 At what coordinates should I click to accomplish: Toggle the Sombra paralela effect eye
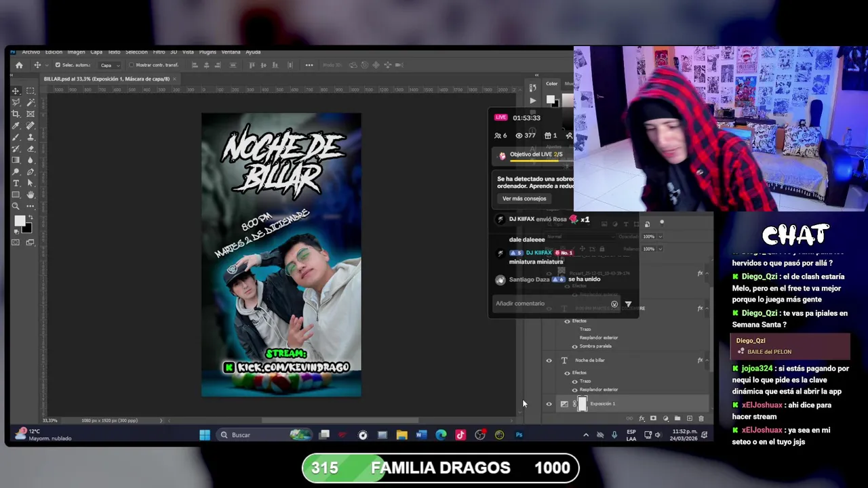point(575,346)
